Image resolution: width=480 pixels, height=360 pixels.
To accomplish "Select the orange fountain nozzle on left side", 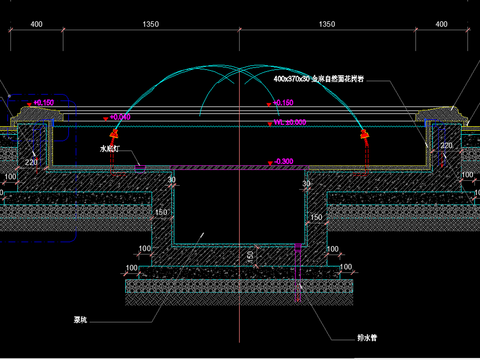I will point(114,134).
